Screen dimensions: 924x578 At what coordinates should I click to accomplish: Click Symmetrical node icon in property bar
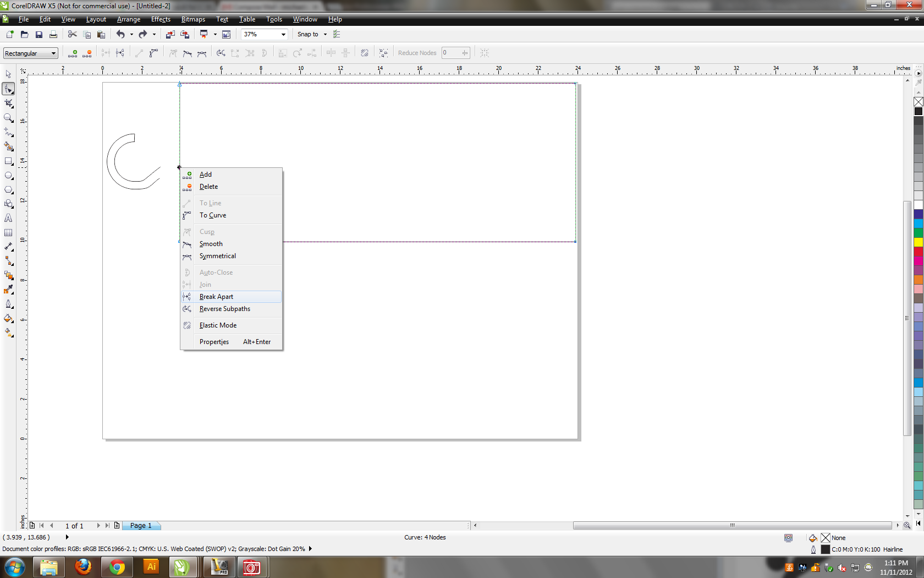(202, 53)
